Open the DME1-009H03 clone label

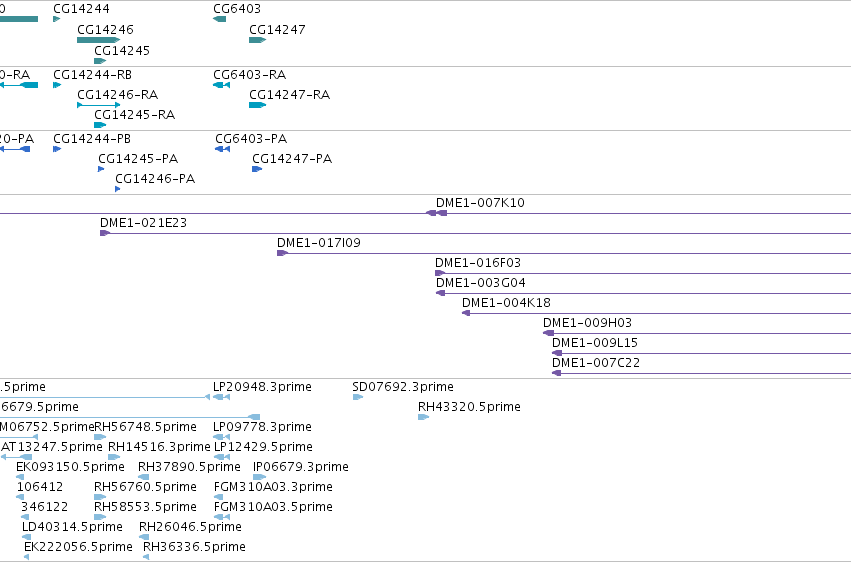click(x=587, y=323)
